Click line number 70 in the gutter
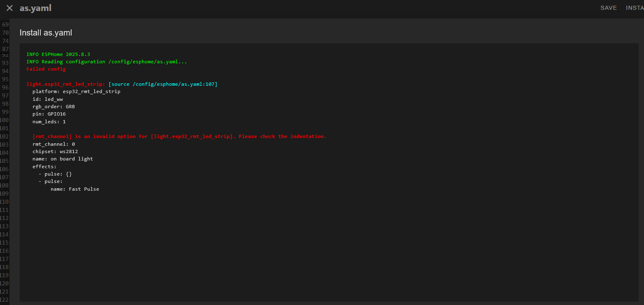 (x=5, y=33)
